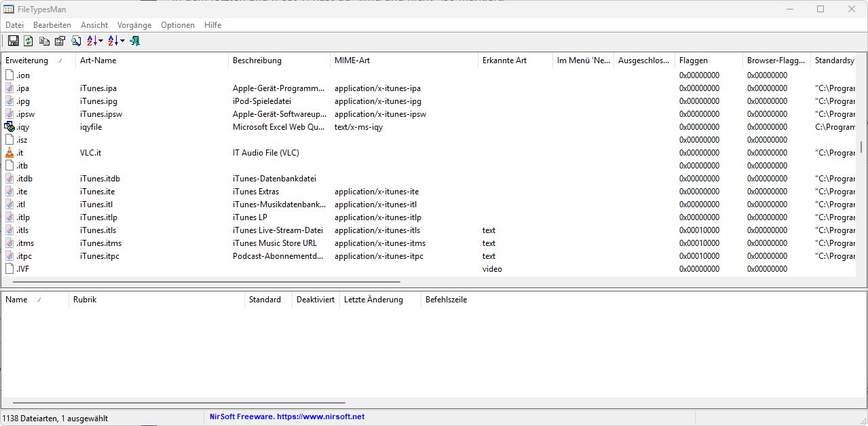
Task: Click the '1138 Dateiarten, 1 ausgewählt' status text
Action: click(56, 419)
